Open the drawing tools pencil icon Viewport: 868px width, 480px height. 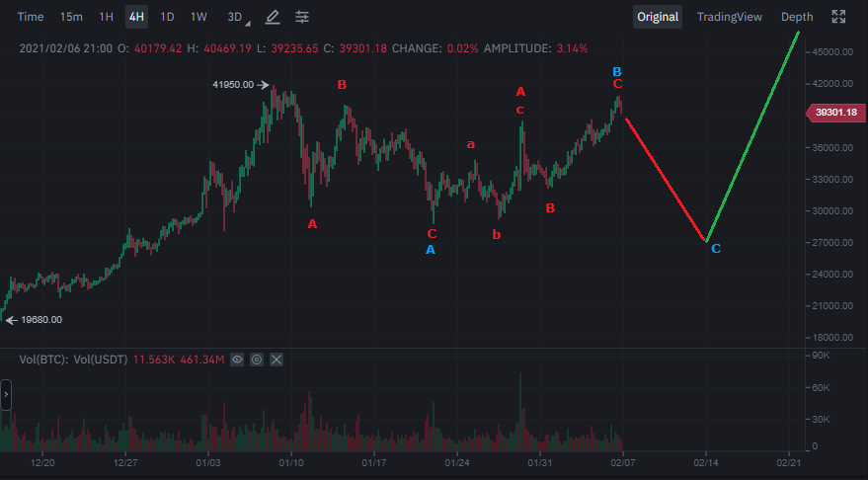(273, 17)
